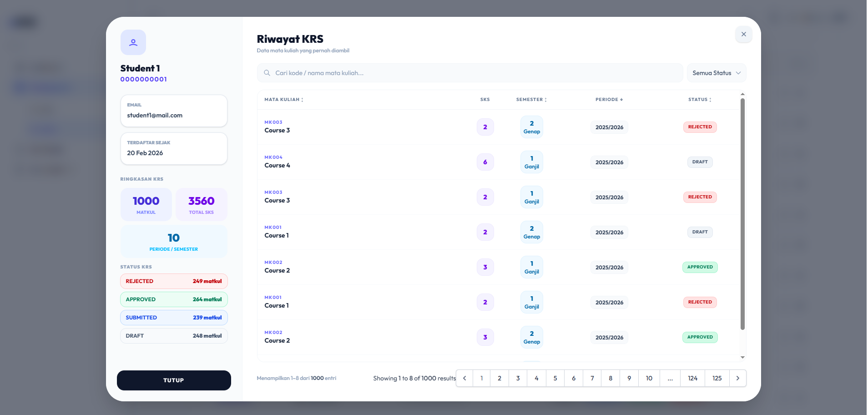Click the MK002 Course 2 Genap row
868x415 pixels.
(498, 337)
